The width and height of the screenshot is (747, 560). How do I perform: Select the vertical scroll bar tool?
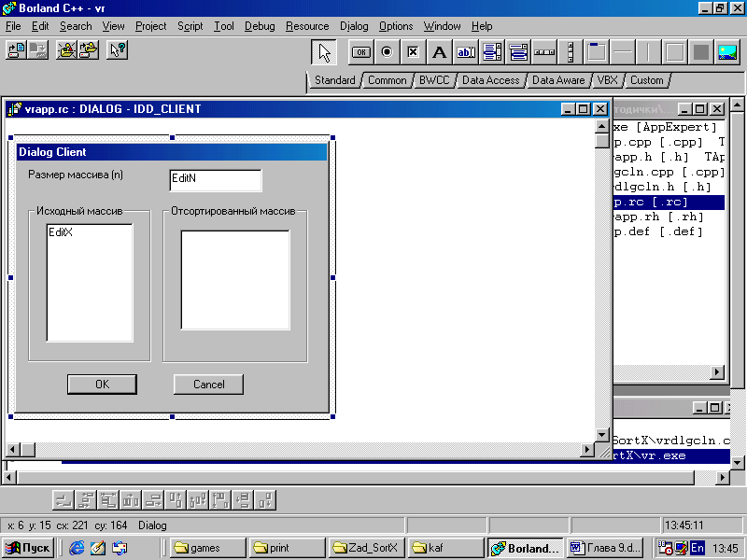571,52
